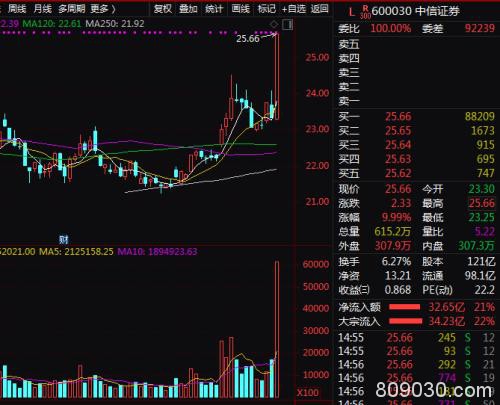Screen dimensions: 500x405
Task: Expand the 更多 periods menu
Action: click(x=103, y=9)
